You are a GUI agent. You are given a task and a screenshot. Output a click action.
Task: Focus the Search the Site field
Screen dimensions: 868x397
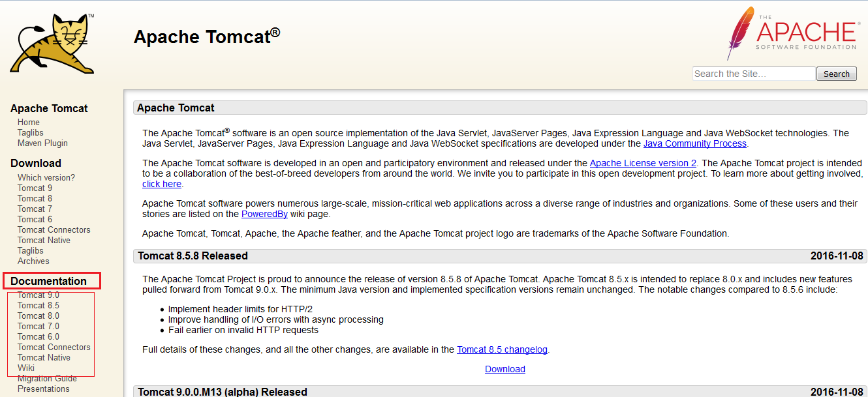753,74
